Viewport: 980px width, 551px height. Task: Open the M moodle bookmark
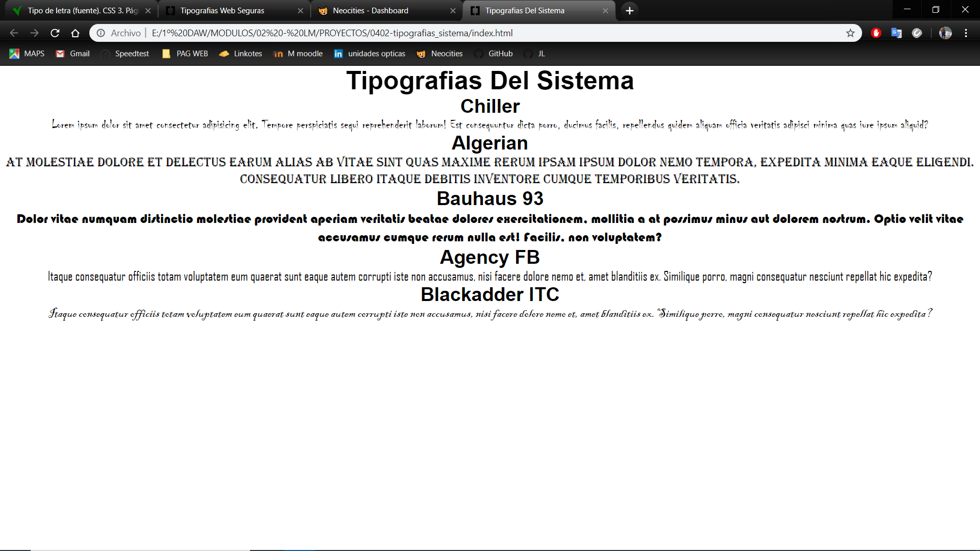(x=299, y=54)
